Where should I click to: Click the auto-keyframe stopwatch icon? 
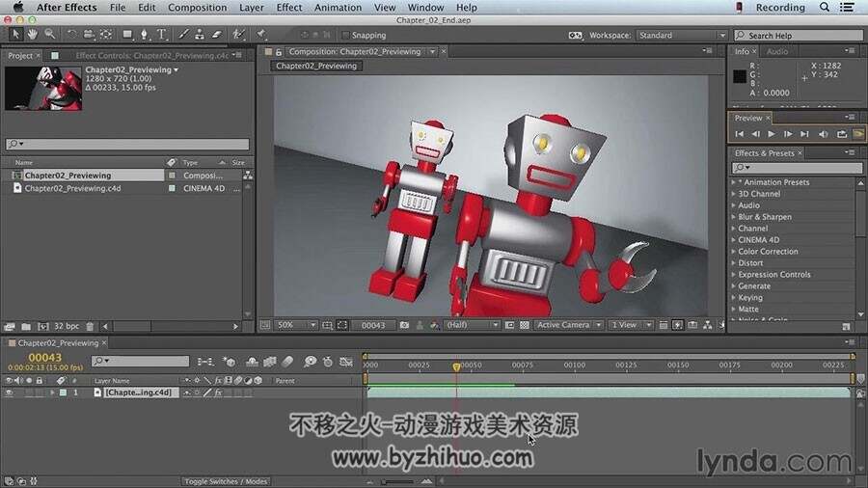[328, 362]
